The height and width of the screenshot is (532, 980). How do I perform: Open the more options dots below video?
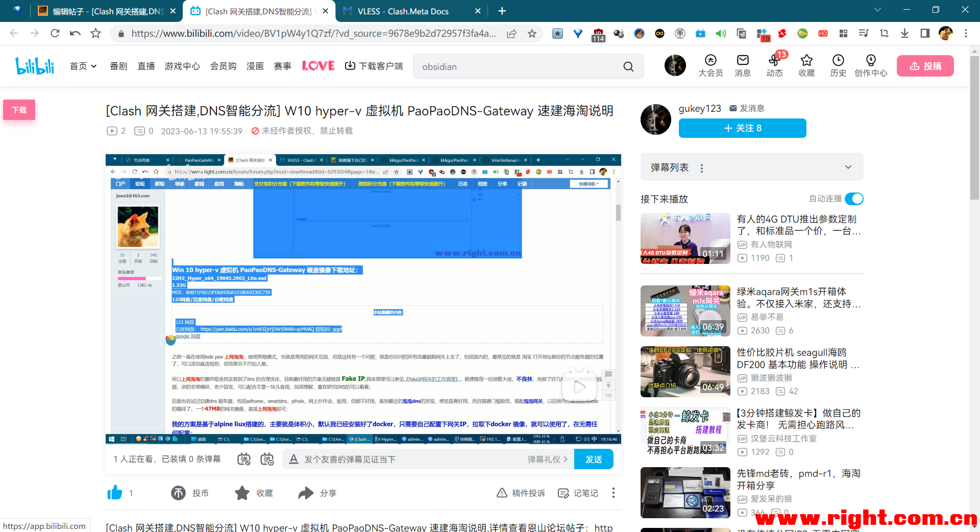pos(614,493)
